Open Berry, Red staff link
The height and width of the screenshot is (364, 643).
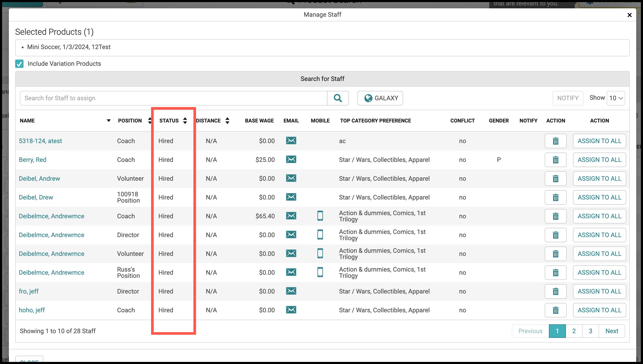tap(32, 160)
